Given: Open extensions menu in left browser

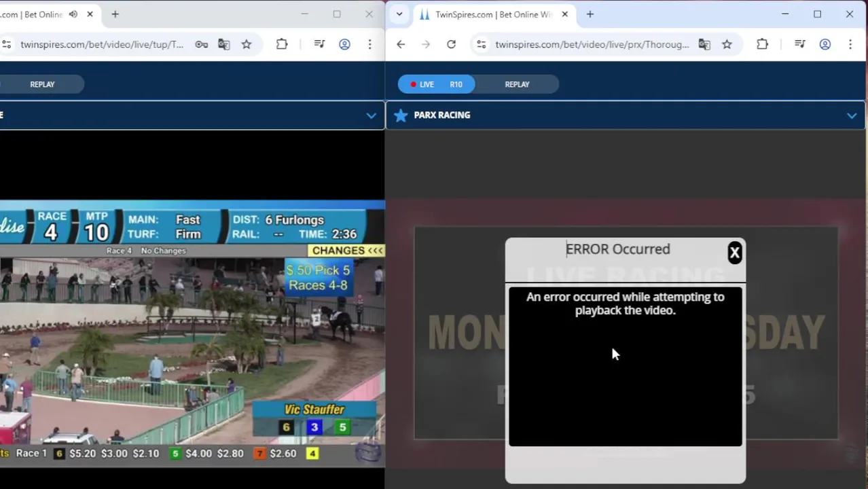Looking at the screenshot, I should click(x=282, y=44).
